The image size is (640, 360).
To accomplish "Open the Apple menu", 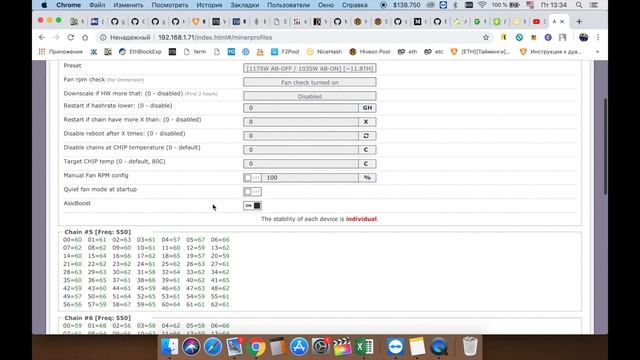I will pyautogui.click(x=44, y=5).
